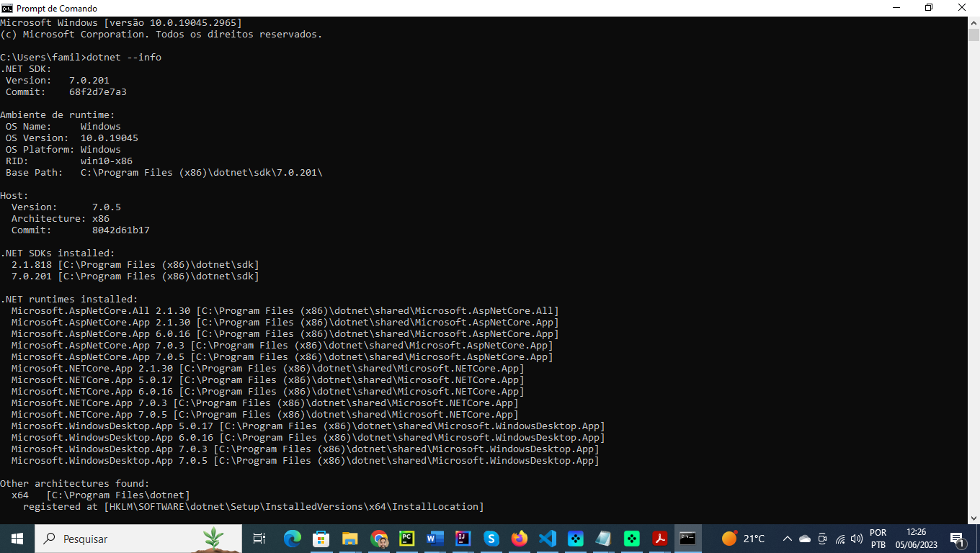This screenshot has height=553, width=980.
Task: Minimize the Prompt de Comando window
Action: click(896, 8)
